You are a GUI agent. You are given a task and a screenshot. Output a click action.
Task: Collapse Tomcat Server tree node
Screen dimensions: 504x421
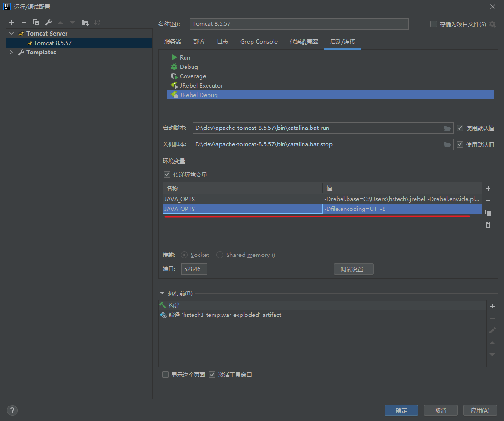(12, 33)
